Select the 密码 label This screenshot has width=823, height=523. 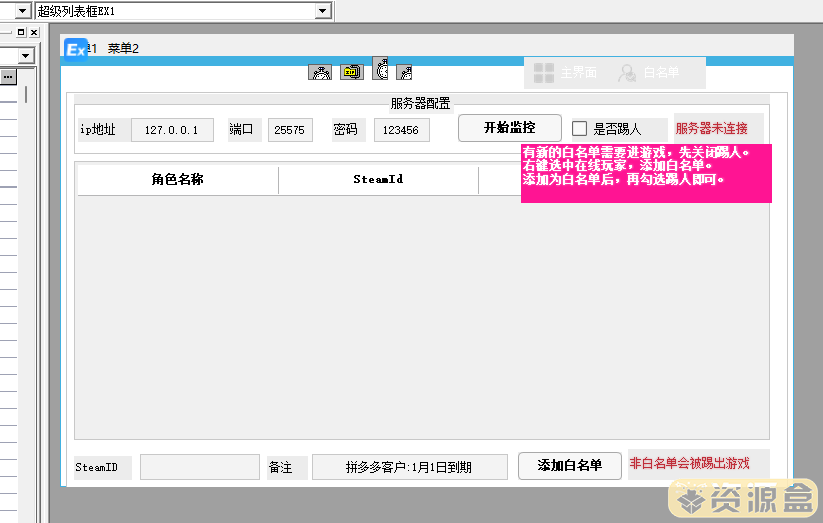point(349,130)
